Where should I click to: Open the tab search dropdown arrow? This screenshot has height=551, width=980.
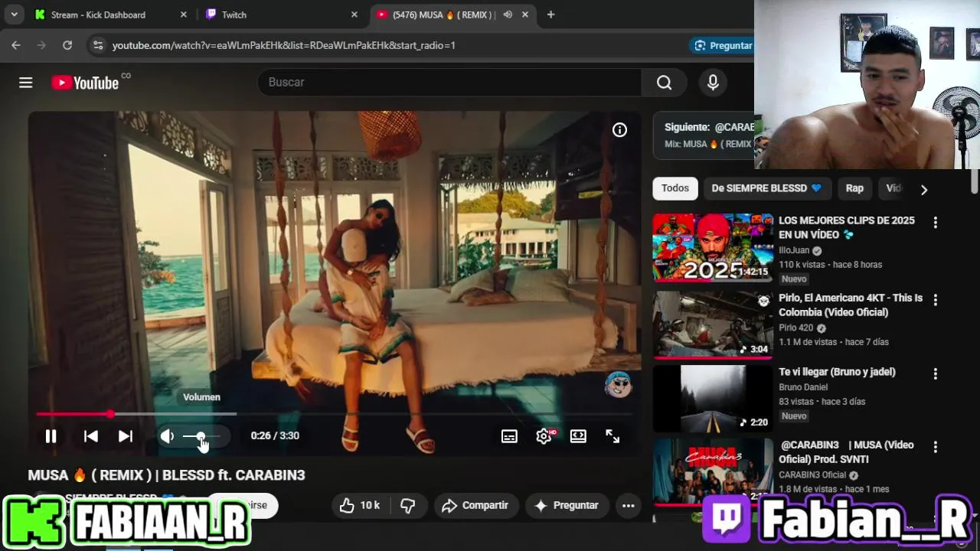click(14, 15)
